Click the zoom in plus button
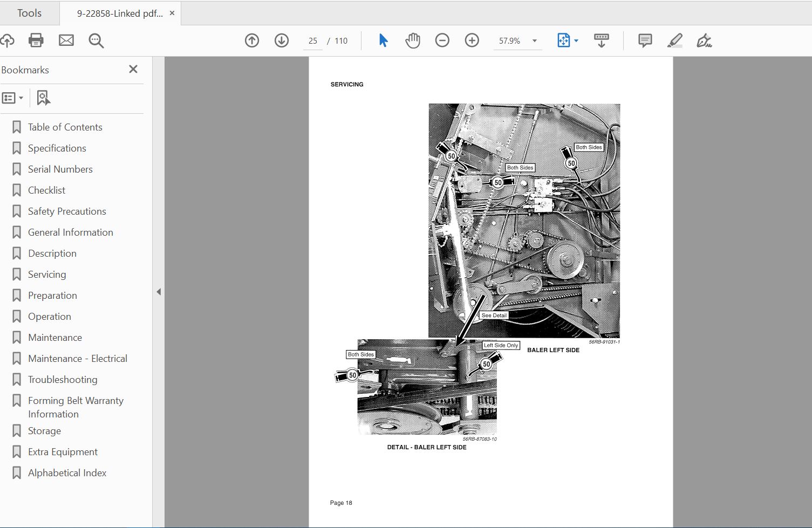This screenshot has height=528, width=812. [472, 40]
